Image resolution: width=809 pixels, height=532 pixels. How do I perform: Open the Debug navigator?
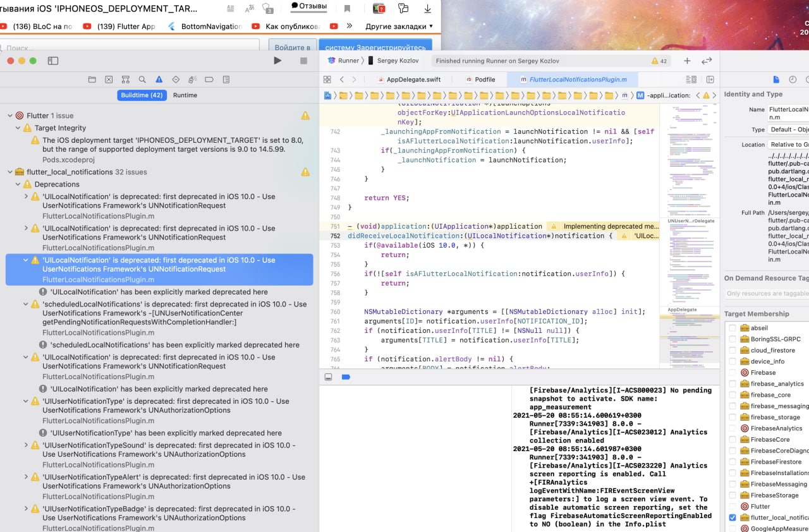click(x=192, y=80)
